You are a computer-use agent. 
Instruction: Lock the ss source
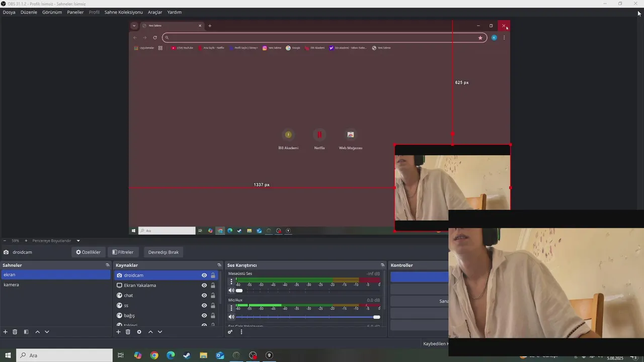pos(213,305)
